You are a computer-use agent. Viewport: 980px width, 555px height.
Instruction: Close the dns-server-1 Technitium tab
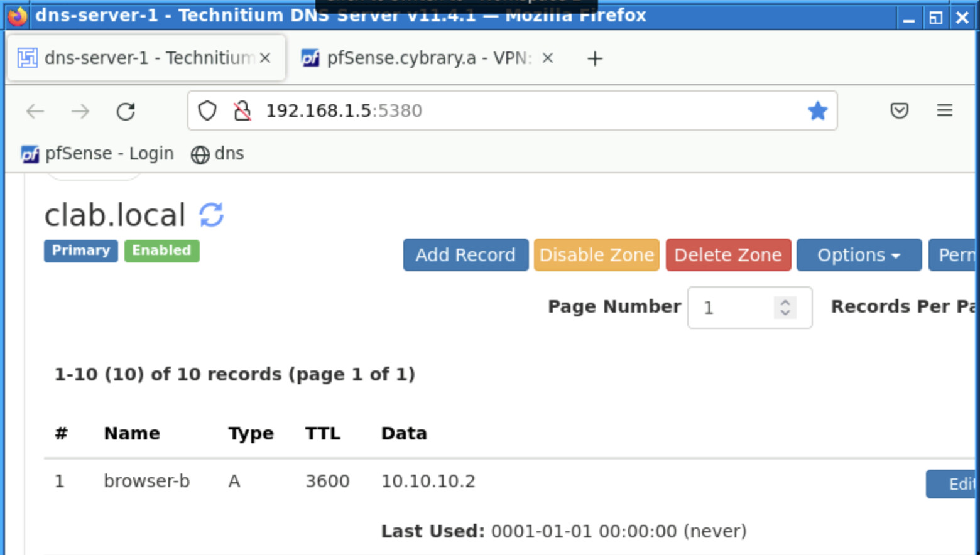coord(265,58)
